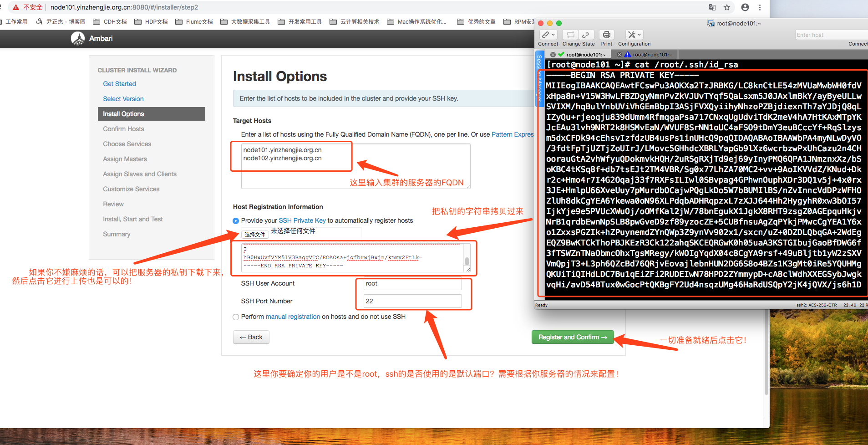
Task: Click Assign Slaves and Clients step
Action: [139, 174]
